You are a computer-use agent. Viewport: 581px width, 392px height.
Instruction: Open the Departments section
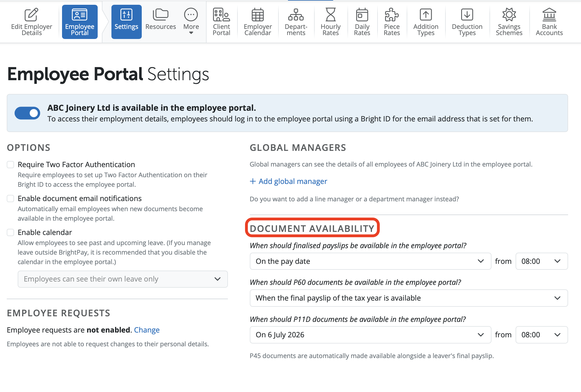click(296, 22)
